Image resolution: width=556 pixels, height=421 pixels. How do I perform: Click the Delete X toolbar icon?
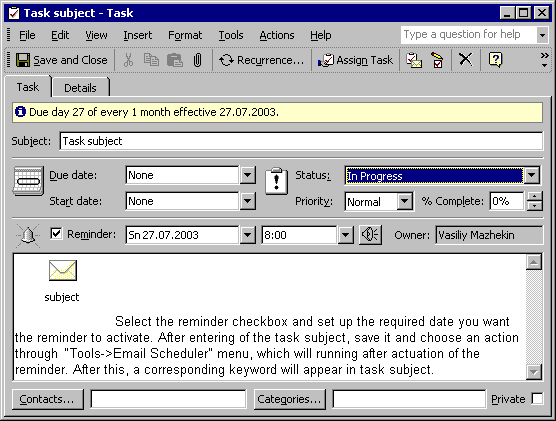pos(466,59)
